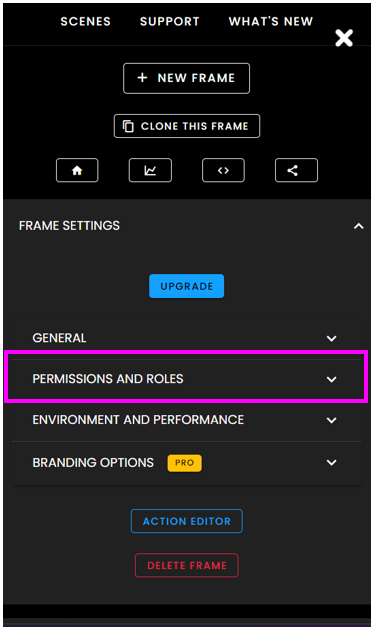Screen dimensions: 375x631
Task: Select the Permissions and Roles label
Action: point(108,379)
